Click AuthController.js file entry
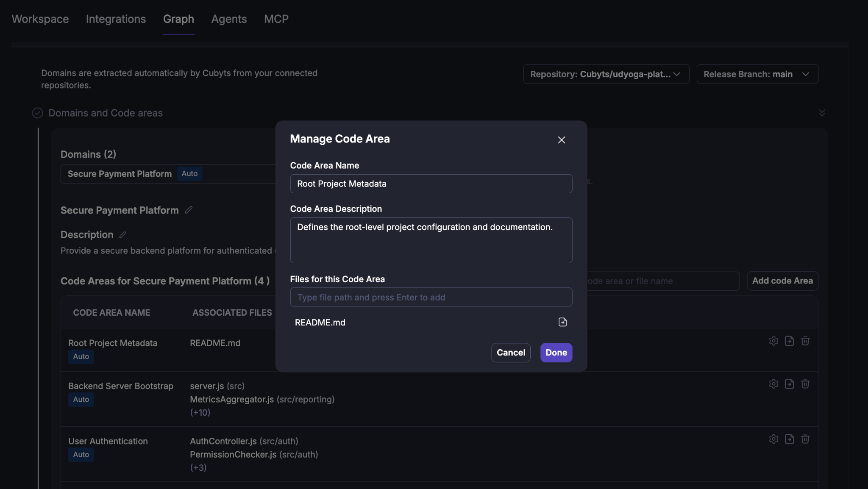 (244, 441)
